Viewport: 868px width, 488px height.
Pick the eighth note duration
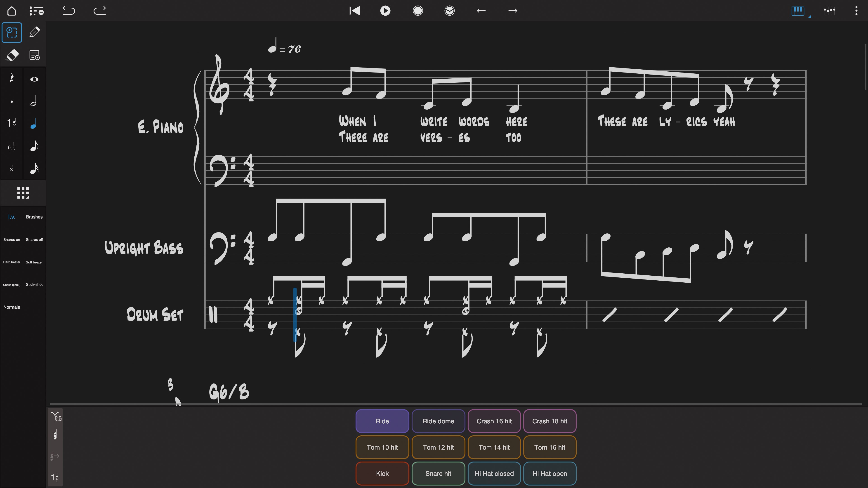34,146
